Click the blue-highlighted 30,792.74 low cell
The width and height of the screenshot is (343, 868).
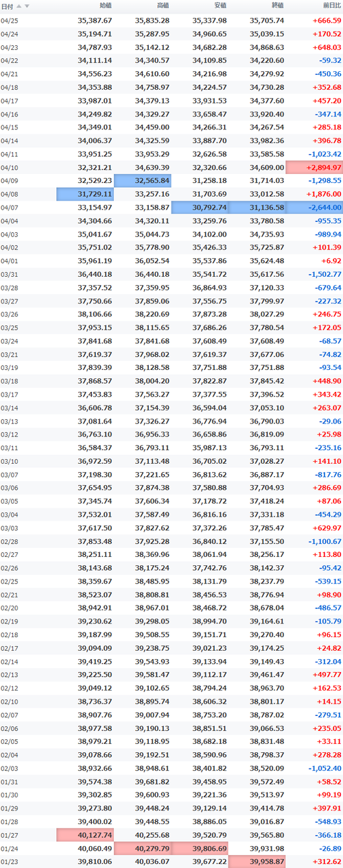click(x=200, y=208)
